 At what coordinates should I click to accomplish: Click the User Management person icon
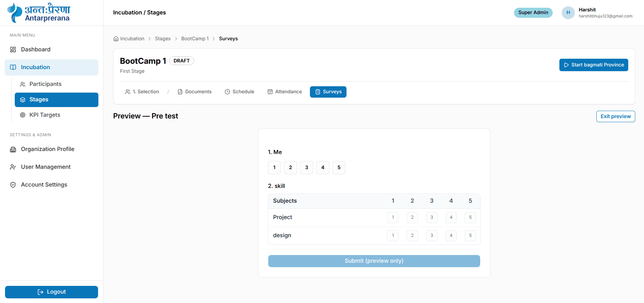(13, 167)
